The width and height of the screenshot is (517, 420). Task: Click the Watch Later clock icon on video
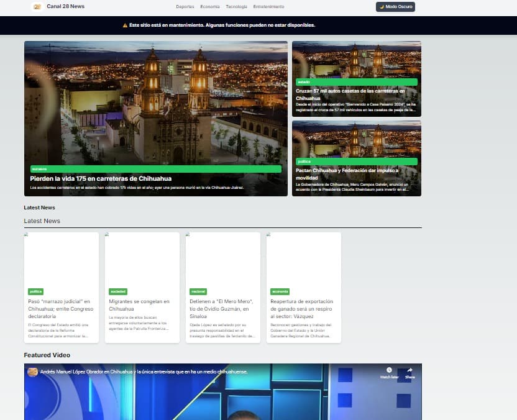pyautogui.click(x=389, y=370)
